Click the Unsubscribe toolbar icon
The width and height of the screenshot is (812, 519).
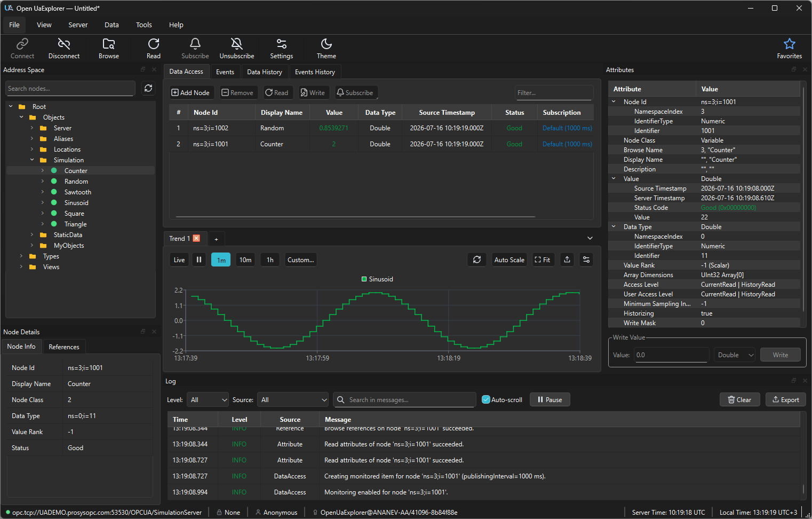point(237,48)
